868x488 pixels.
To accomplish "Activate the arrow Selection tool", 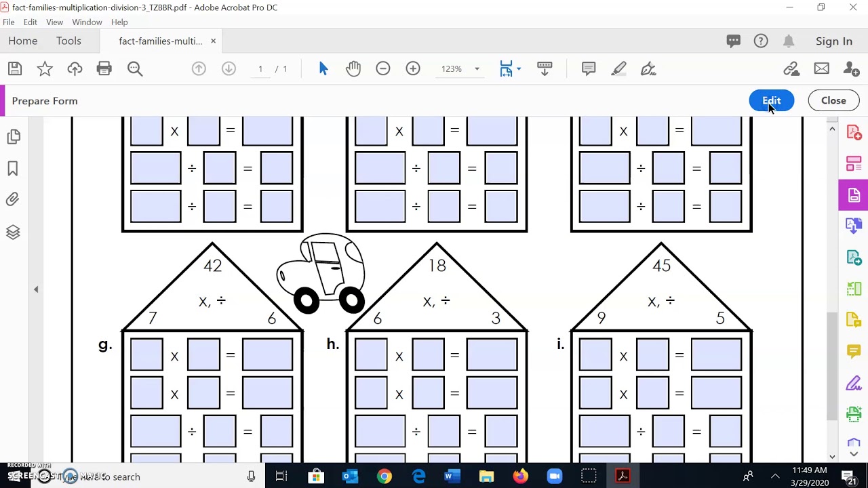I will click(323, 68).
